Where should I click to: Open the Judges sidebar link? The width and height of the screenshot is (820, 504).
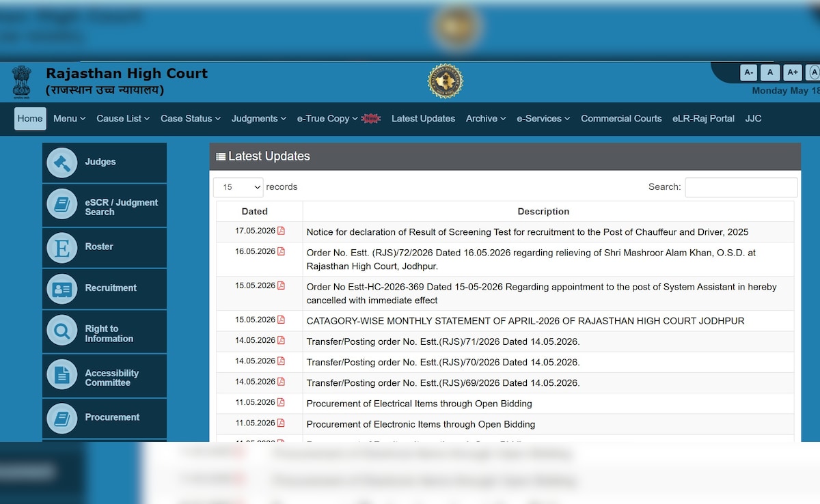pyautogui.click(x=105, y=163)
